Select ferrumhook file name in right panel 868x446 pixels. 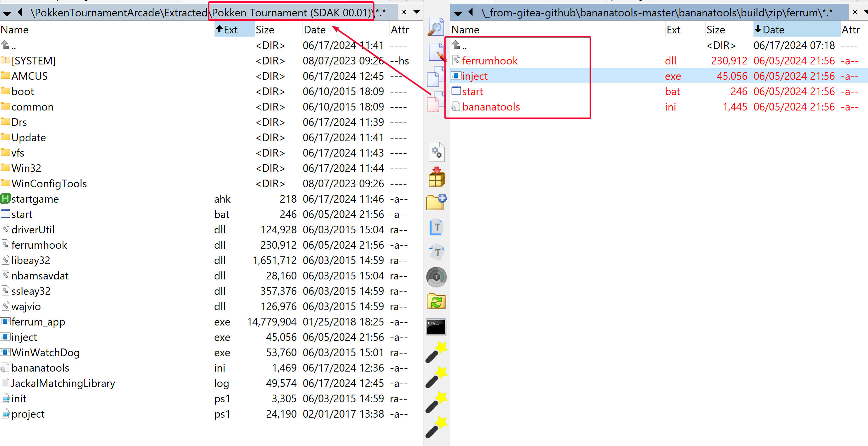tap(490, 60)
